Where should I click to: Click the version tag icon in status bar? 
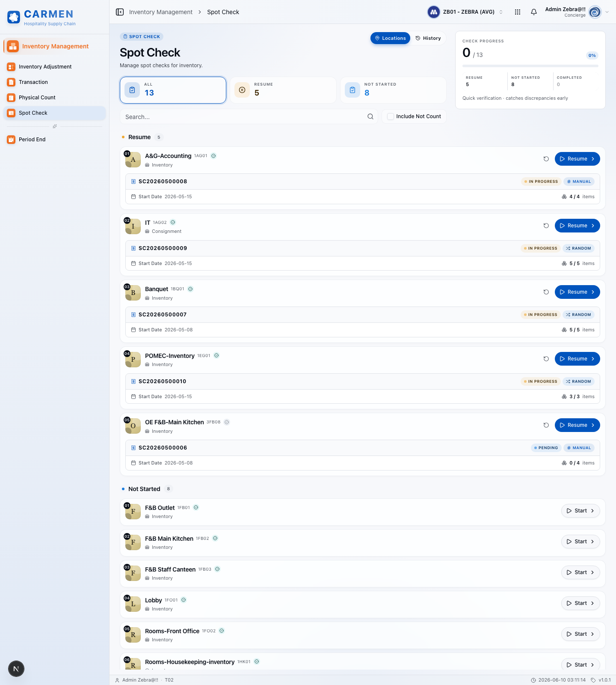[593, 680]
